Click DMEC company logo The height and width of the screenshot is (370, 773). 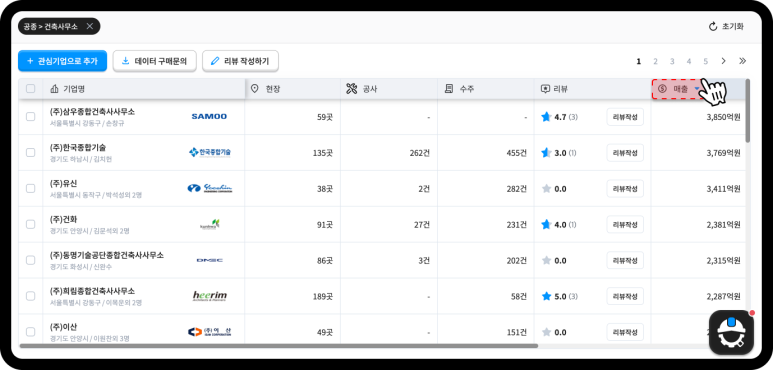click(210, 260)
